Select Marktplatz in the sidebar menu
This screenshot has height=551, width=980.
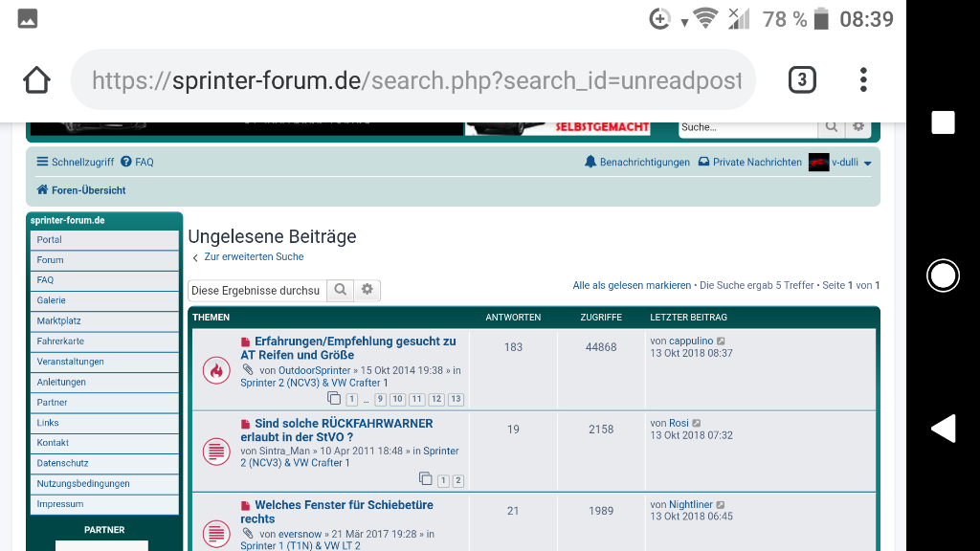pyautogui.click(x=59, y=321)
